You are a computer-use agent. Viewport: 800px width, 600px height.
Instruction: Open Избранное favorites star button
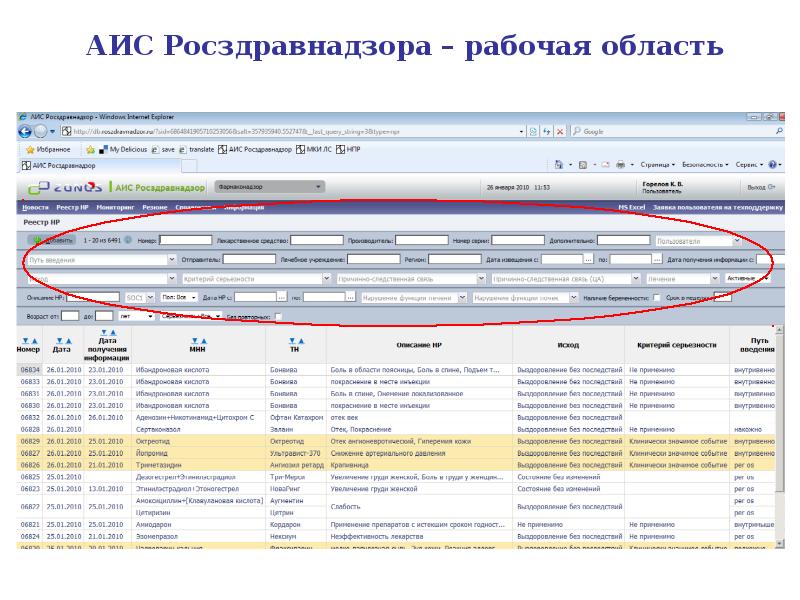[x=48, y=149]
